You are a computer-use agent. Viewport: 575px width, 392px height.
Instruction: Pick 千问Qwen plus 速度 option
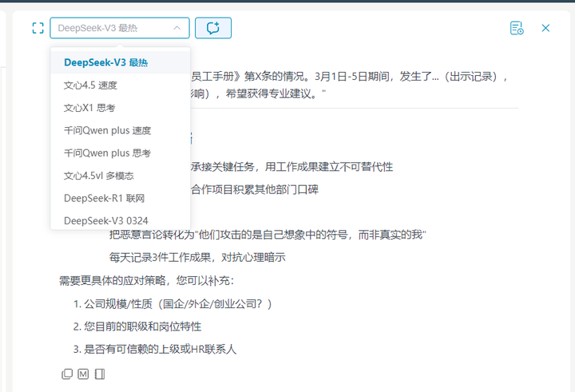pyautogui.click(x=121, y=131)
